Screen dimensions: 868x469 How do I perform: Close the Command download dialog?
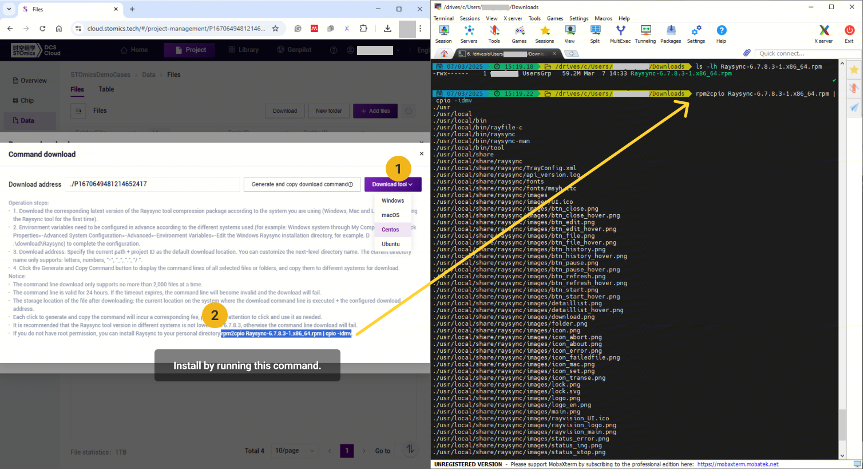tap(422, 153)
